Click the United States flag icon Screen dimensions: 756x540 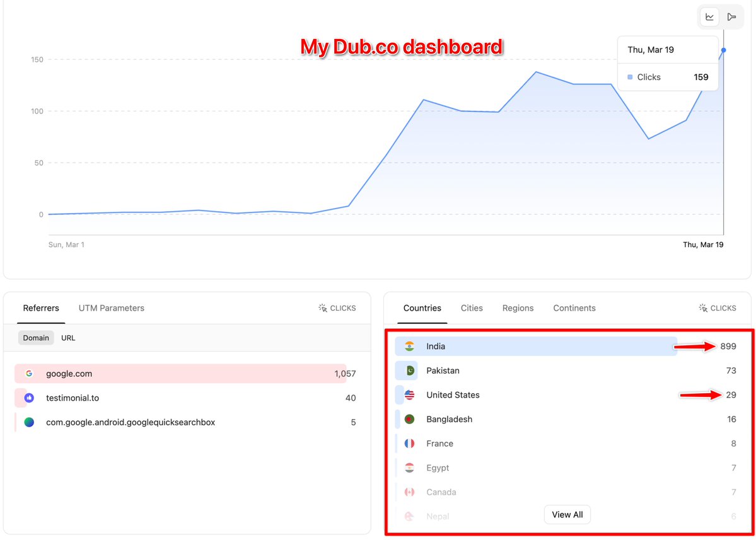409,394
